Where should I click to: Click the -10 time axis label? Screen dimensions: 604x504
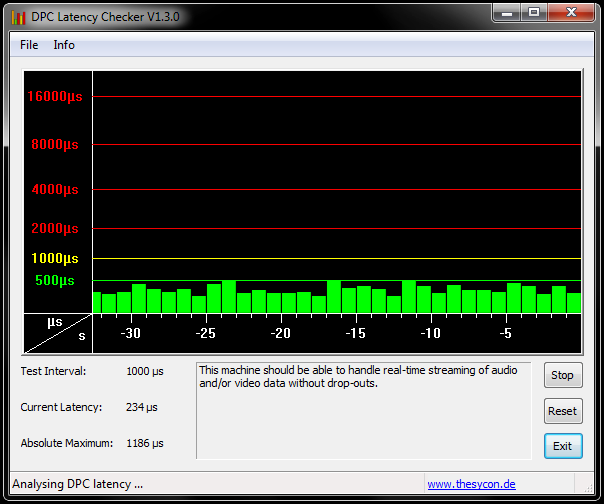(x=431, y=333)
